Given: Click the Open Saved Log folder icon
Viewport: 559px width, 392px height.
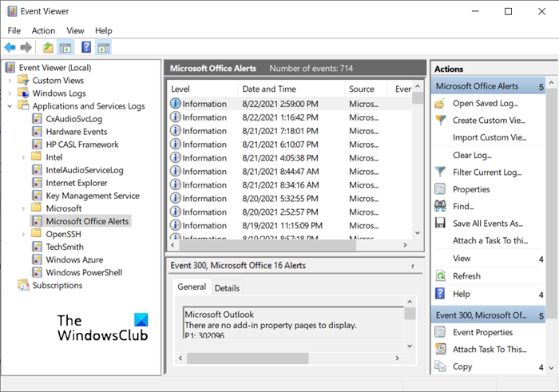Looking at the screenshot, I should tap(440, 103).
